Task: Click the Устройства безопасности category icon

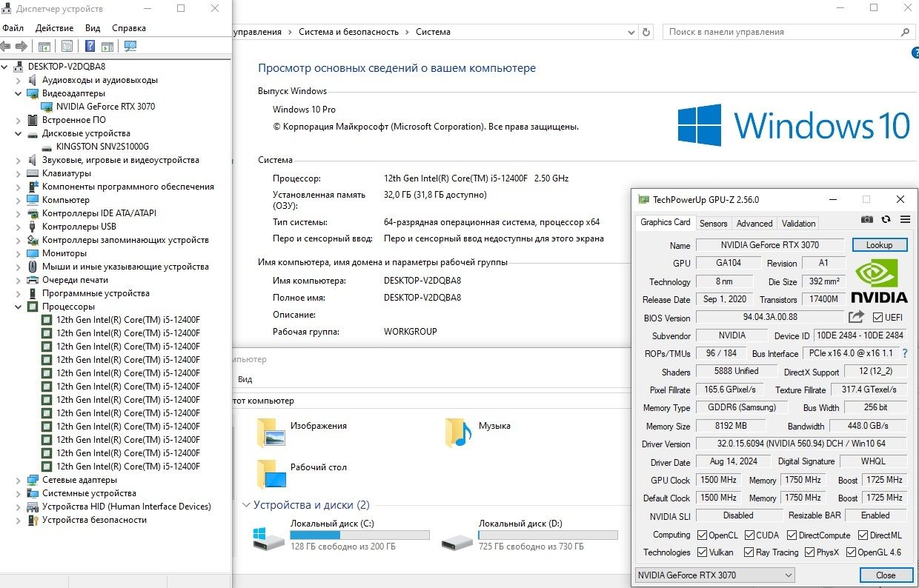Action: (33, 520)
